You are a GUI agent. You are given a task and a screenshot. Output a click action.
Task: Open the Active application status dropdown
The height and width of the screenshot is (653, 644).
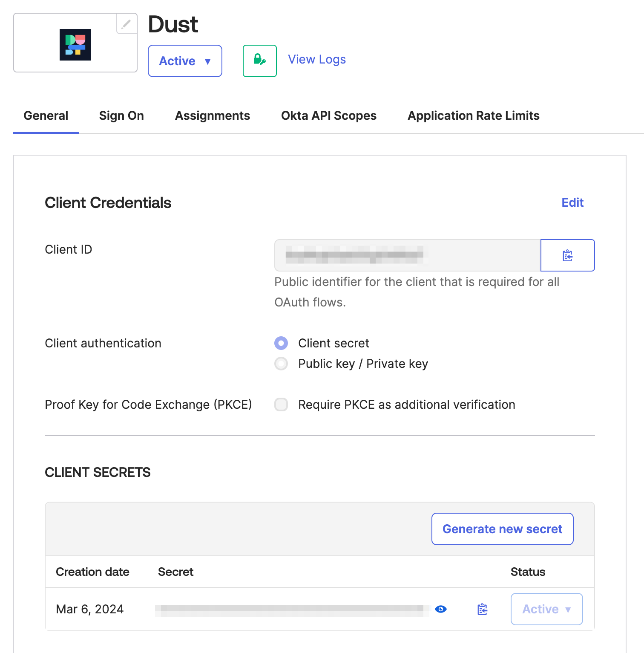(185, 61)
